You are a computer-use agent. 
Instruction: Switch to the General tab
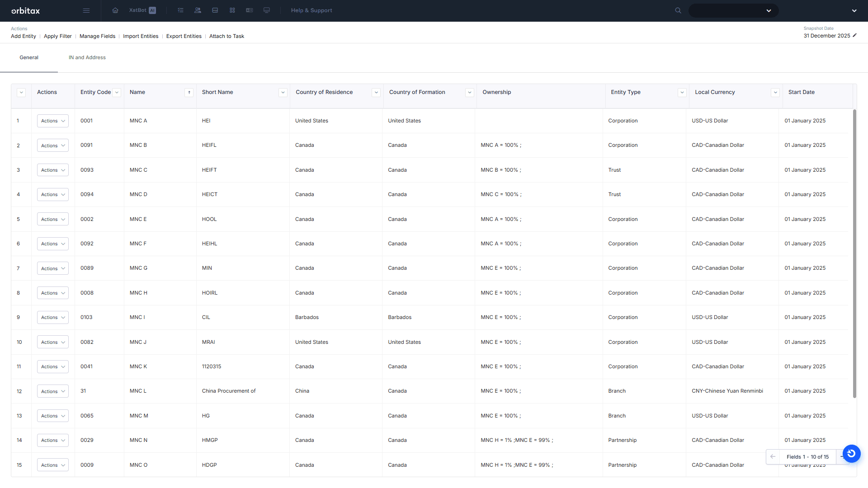tap(29, 57)
